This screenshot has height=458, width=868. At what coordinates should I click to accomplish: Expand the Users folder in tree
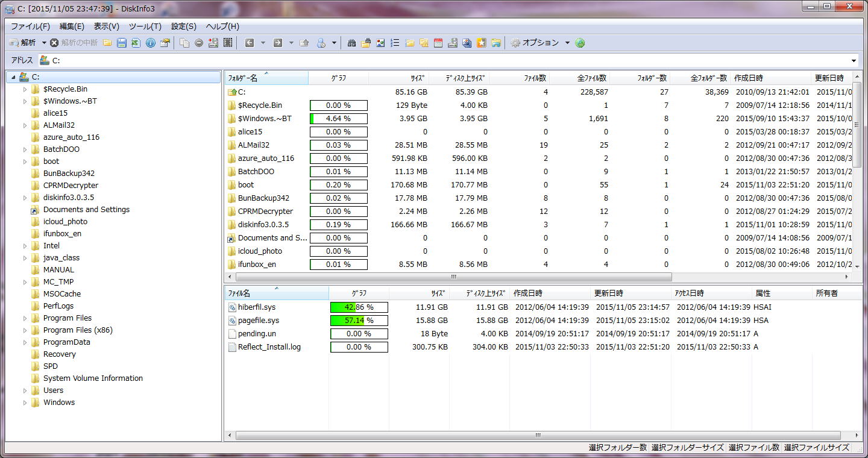pos(25,391)
